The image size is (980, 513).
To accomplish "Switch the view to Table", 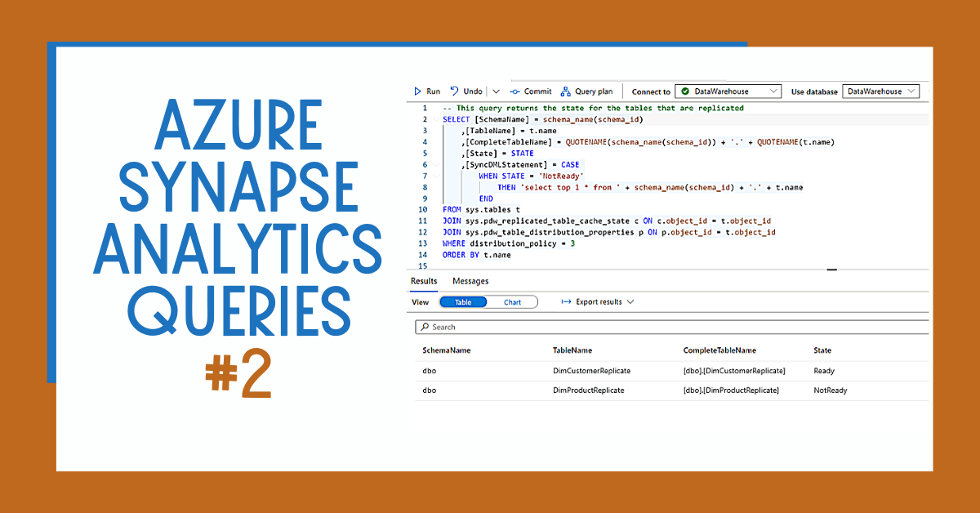I will point(463,302).
